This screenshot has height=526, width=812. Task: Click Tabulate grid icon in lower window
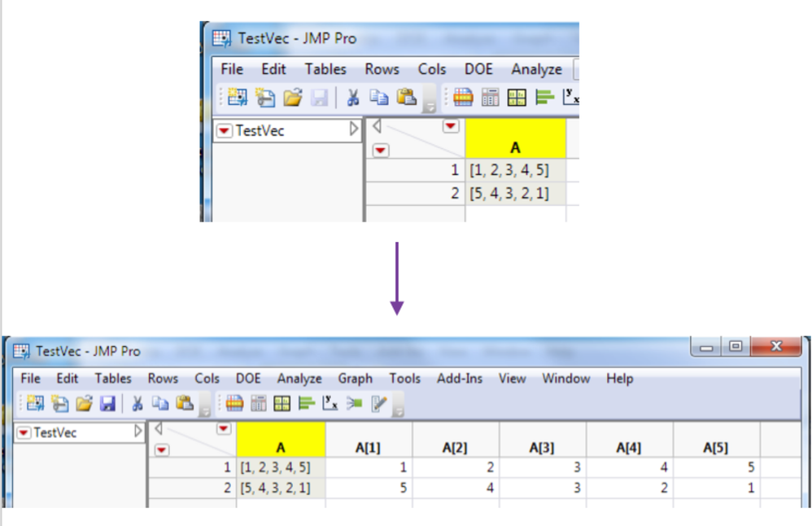tap(282, 403)
